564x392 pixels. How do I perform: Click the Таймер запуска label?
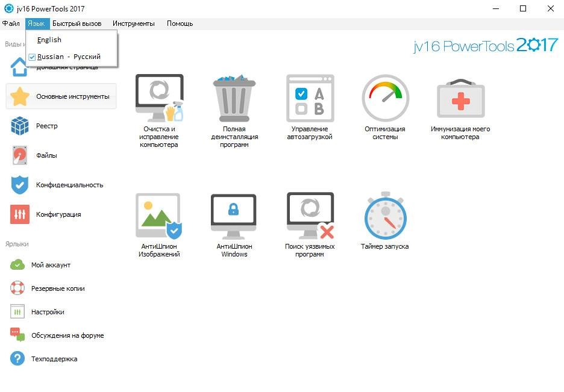click(385, 246)
